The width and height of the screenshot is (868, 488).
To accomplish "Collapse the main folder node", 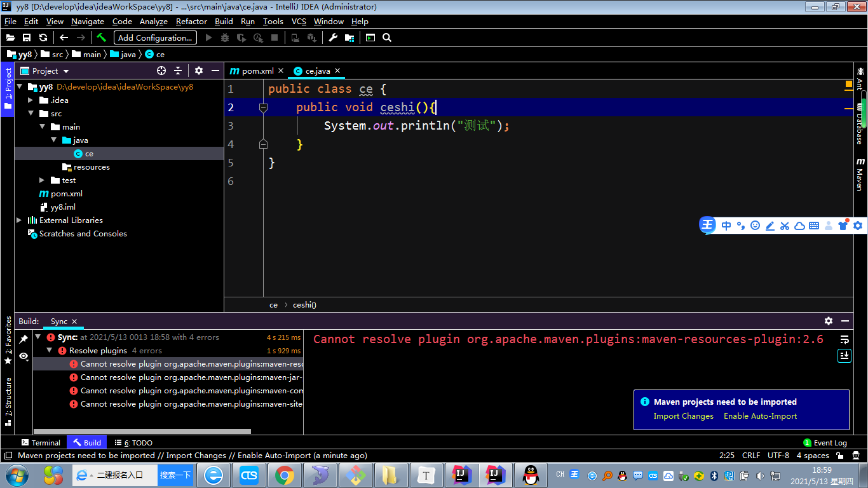I will [42, 127].
